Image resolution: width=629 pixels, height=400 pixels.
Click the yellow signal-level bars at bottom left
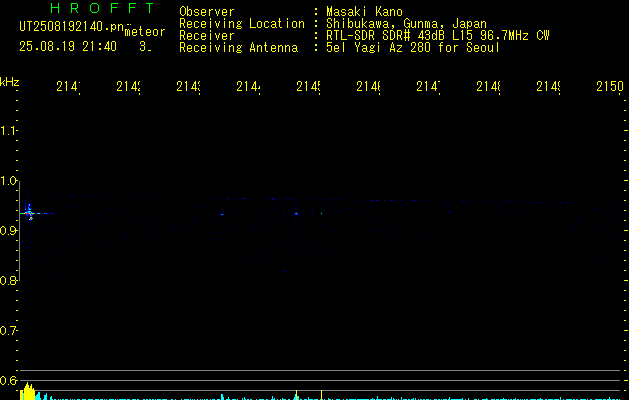pos(27,391)
